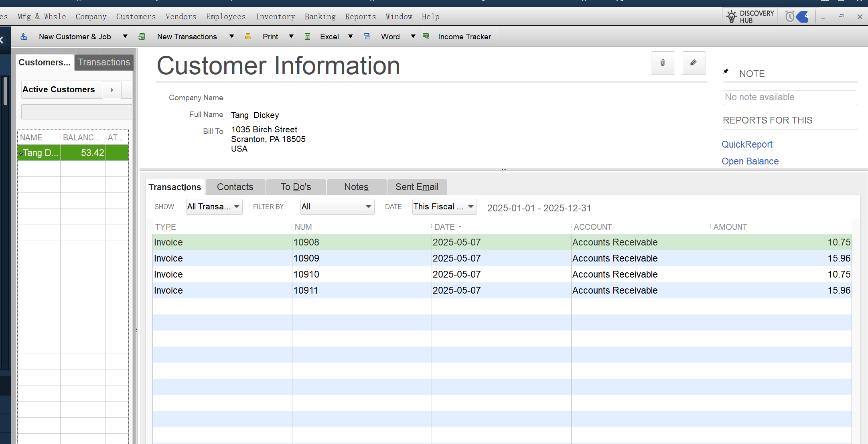Click the No note available field

(x=790, y=97)
